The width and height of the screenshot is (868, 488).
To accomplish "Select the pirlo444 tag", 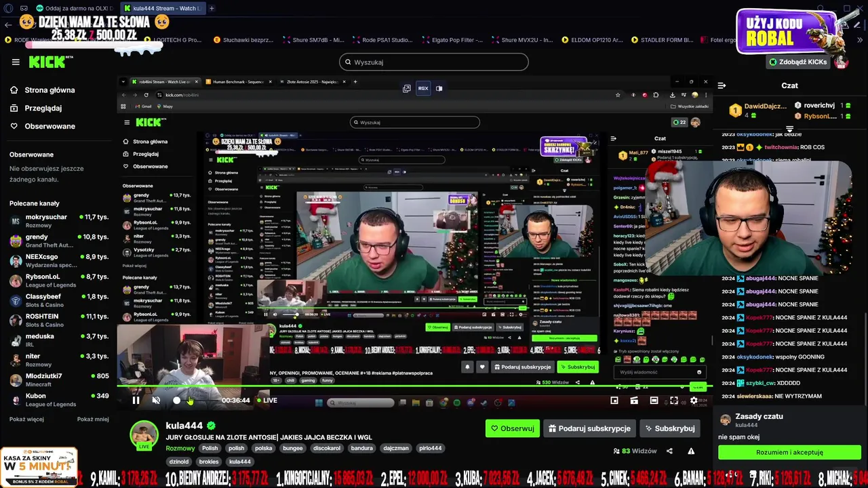I will 430,448.
